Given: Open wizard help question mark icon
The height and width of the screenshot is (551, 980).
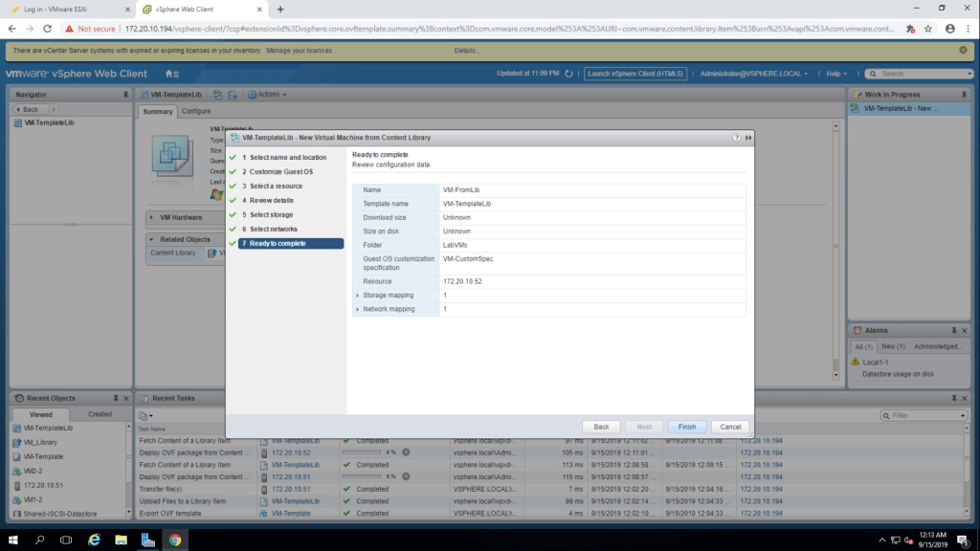Looking at the screenshot, I should pyautogui.click(x=736, y=138).
